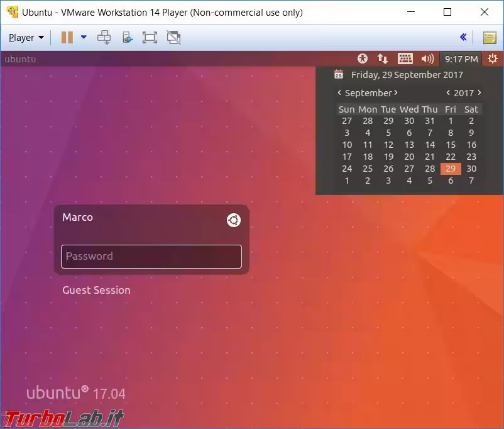Click the ubuntu hostname label in panel
Screen dimensions: 504x429
point(20,59)
